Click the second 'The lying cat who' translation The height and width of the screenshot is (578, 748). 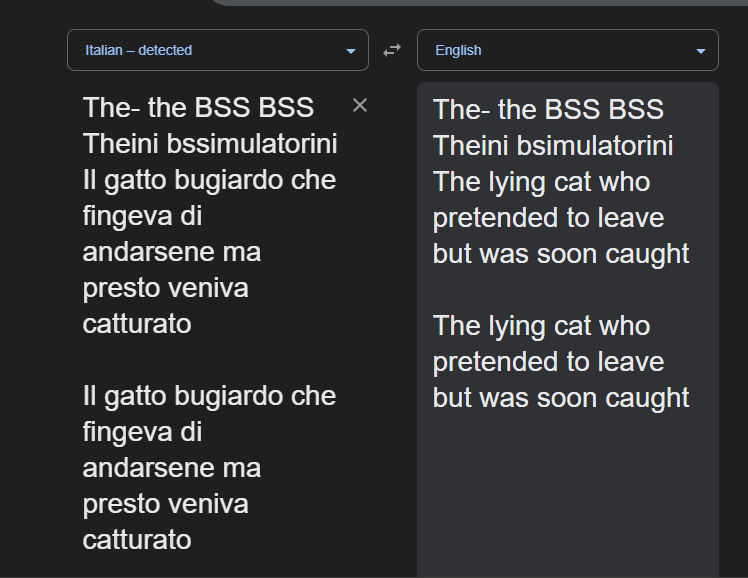tap(541, 326)
